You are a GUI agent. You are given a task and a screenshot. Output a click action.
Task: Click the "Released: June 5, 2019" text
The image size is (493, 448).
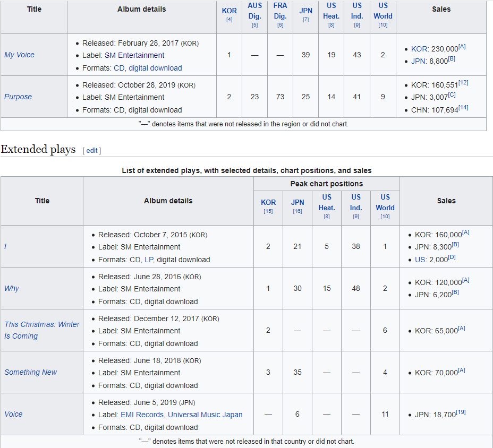point(138,402)
